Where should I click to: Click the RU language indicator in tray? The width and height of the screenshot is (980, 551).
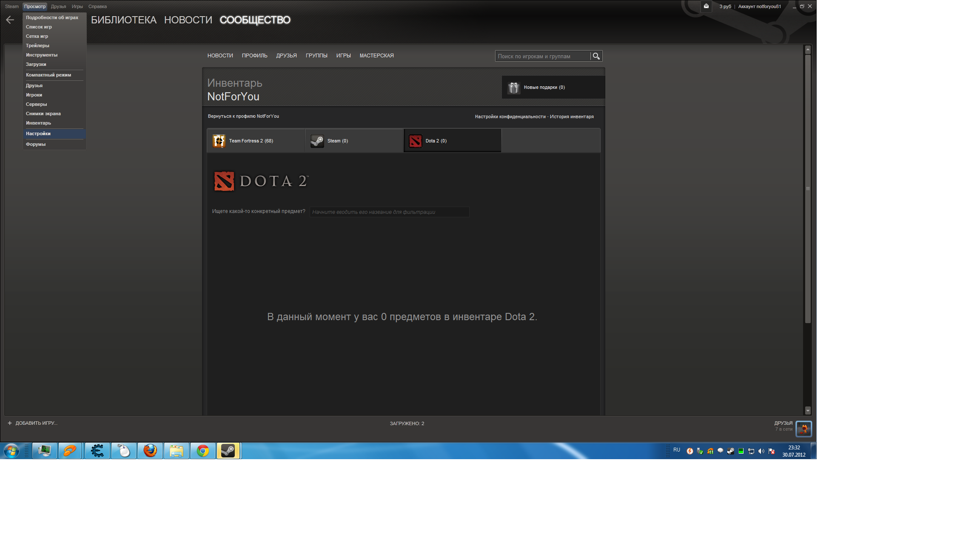(677, 450)
